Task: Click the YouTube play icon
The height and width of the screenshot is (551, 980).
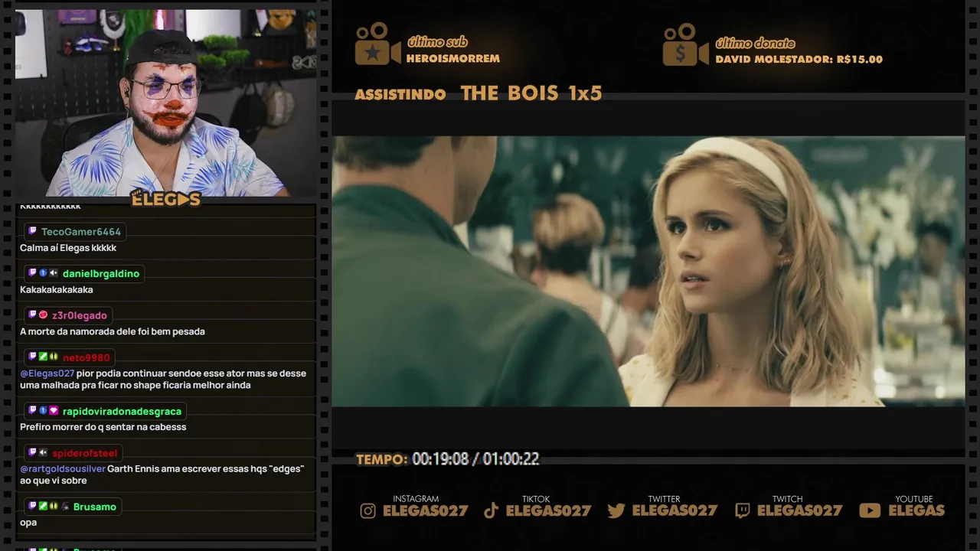Action: pyautogui.click(x=870, y=510)
